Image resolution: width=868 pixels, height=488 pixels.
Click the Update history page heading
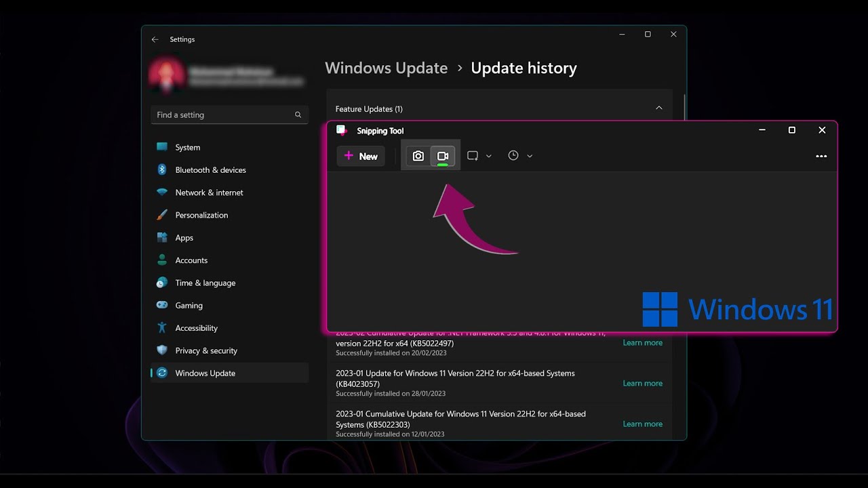(524, 68)
